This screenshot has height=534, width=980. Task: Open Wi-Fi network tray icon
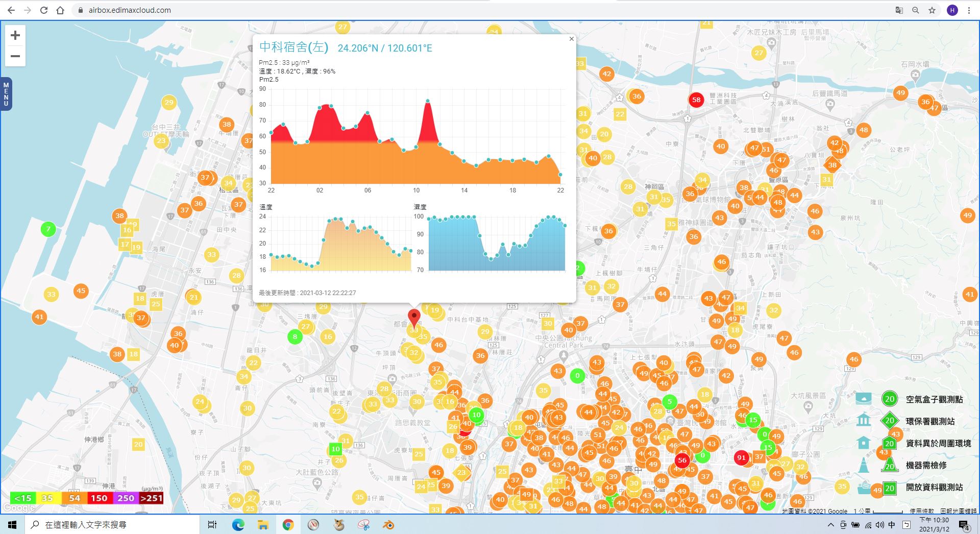(x=868, y=525)
